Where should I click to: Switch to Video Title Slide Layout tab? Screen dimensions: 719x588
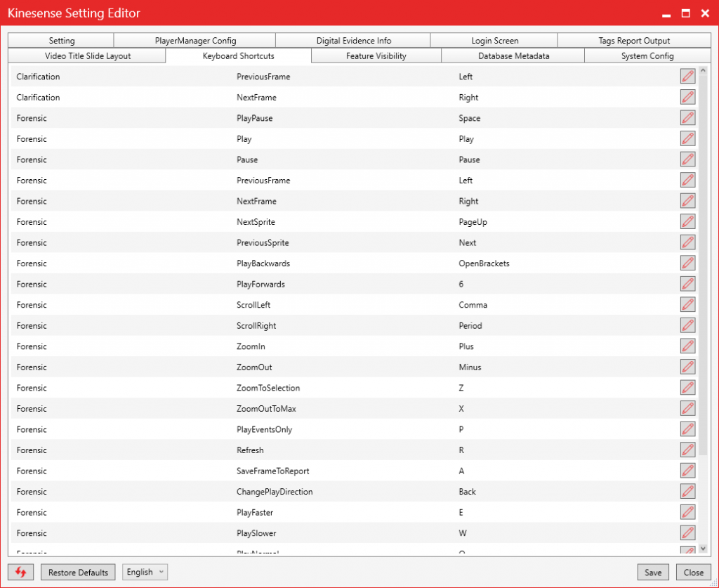(x=88, y=56)
